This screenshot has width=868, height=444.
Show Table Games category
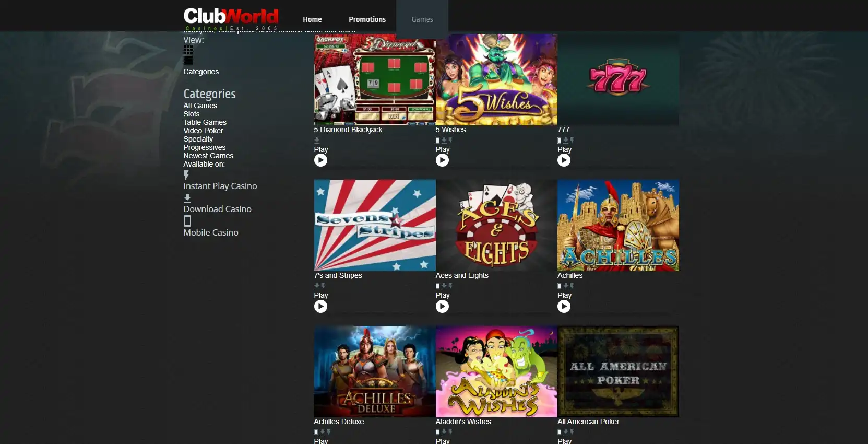tap(205, 122)
